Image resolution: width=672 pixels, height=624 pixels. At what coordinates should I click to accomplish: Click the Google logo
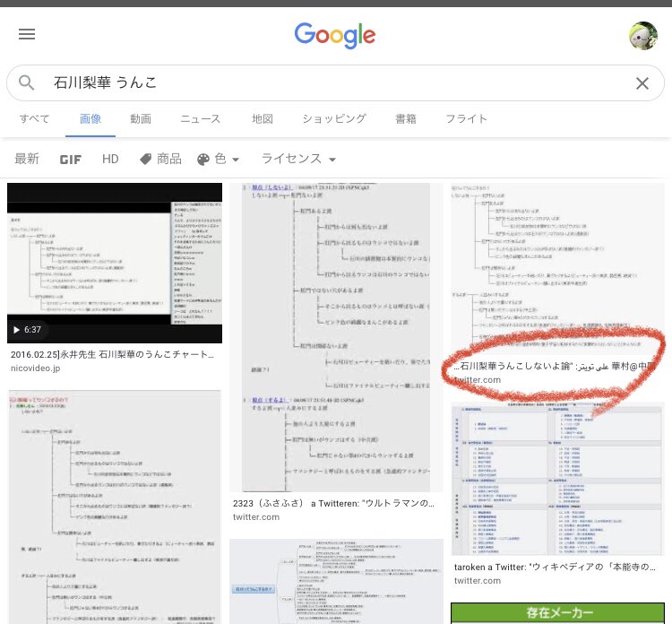pyautogui.click(x=335, y=36)
